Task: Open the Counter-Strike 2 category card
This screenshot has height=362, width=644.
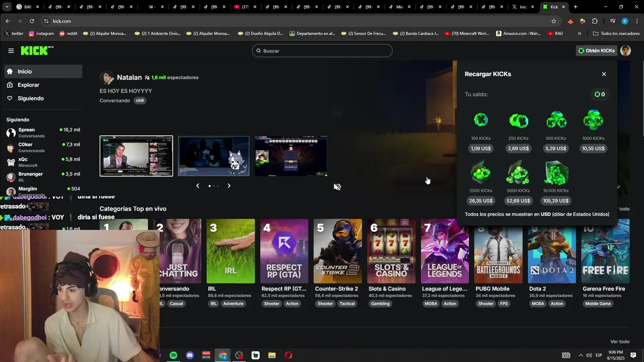Action: [338, 251]
